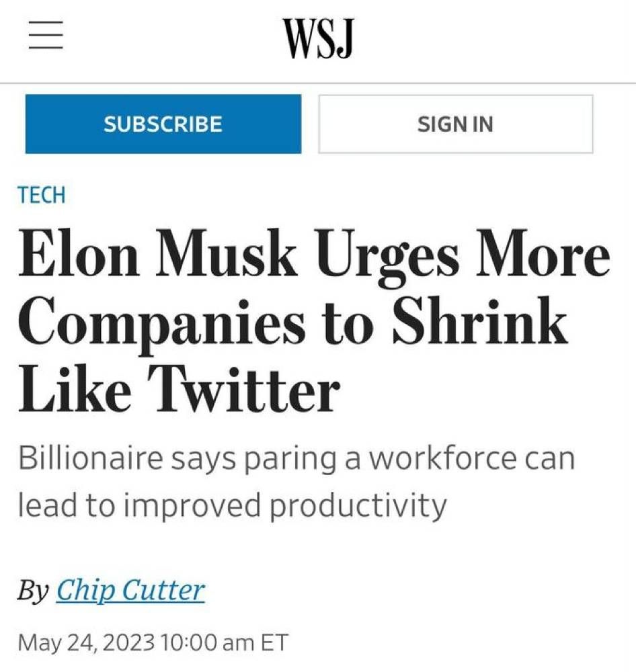Click SUBSCRIBE to start a subscription
The height and width of the screenshot is (672, 636).
coord(163,124)
